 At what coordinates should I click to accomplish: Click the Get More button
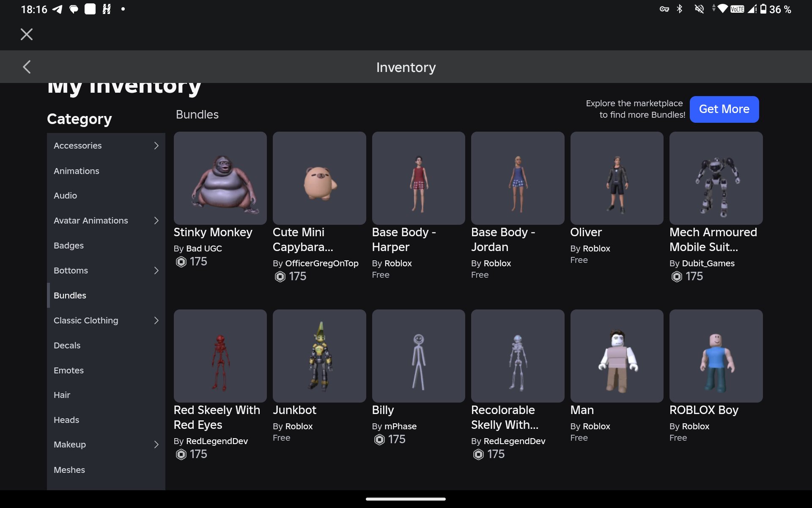click(x=724, y=109)
